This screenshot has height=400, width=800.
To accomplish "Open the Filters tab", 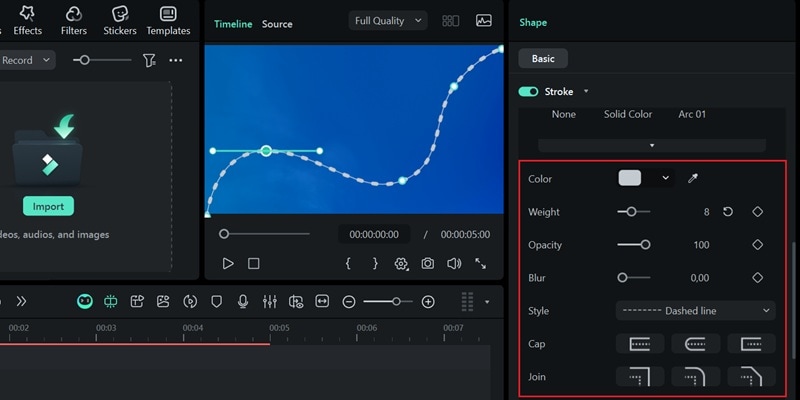I will coord(73,21).
